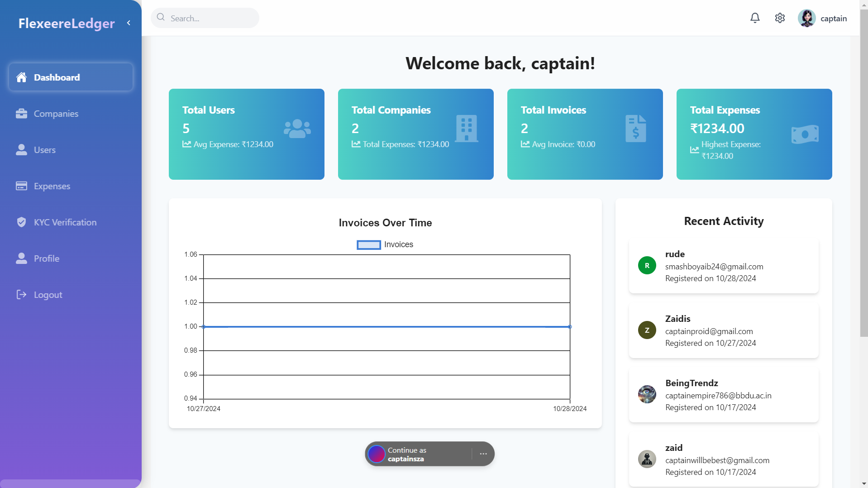Open settings gear icon
The height and width of the screenshot is (488, 868).
780,18
